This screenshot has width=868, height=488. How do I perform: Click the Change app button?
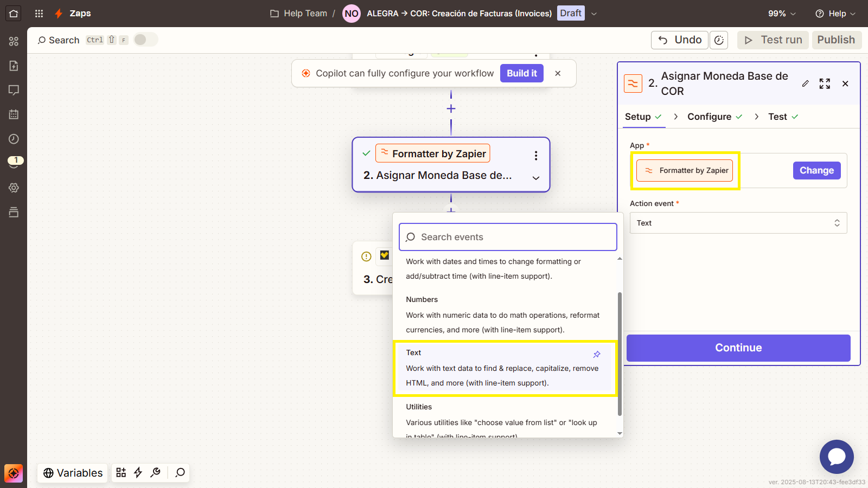[816, 170]
